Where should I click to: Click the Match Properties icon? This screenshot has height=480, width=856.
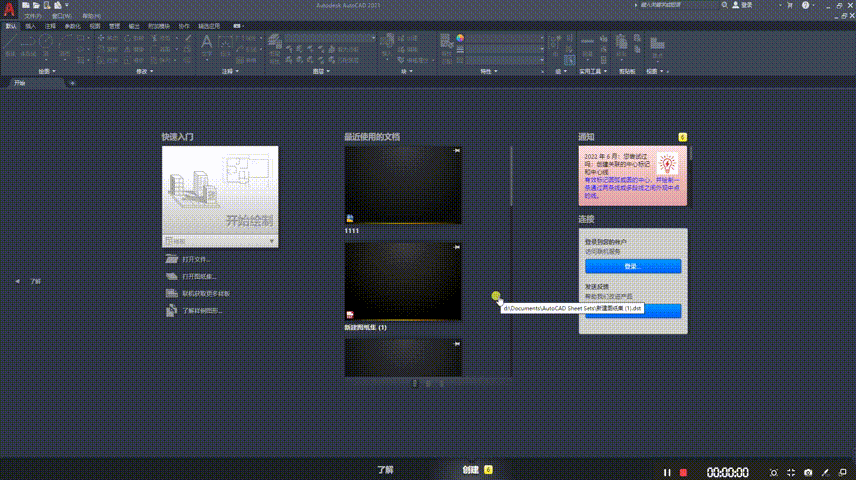[x=446, y=42]
